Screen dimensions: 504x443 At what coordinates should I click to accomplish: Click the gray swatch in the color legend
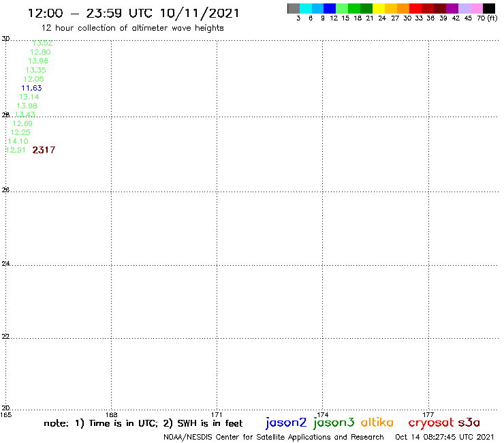tap(294, 8)
